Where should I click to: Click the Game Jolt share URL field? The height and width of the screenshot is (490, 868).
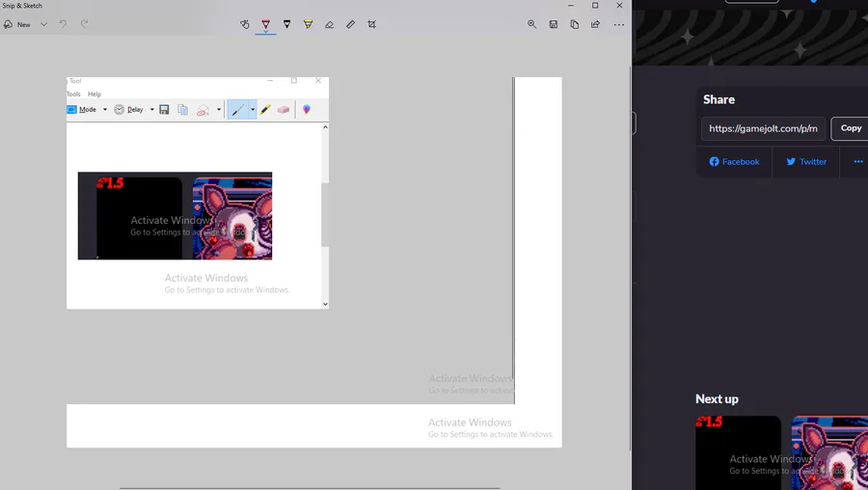(763, 128)
